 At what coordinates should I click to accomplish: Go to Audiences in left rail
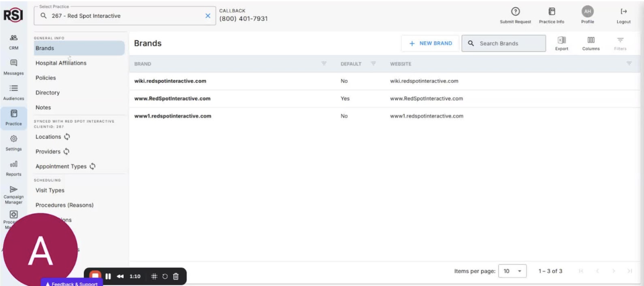point(14,92)
